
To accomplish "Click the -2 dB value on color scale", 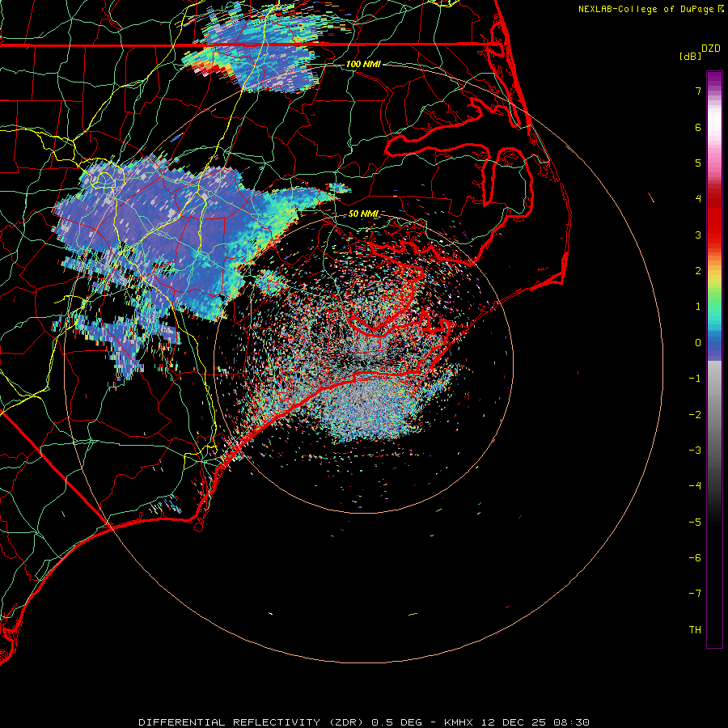I will (x=695, y=415).
